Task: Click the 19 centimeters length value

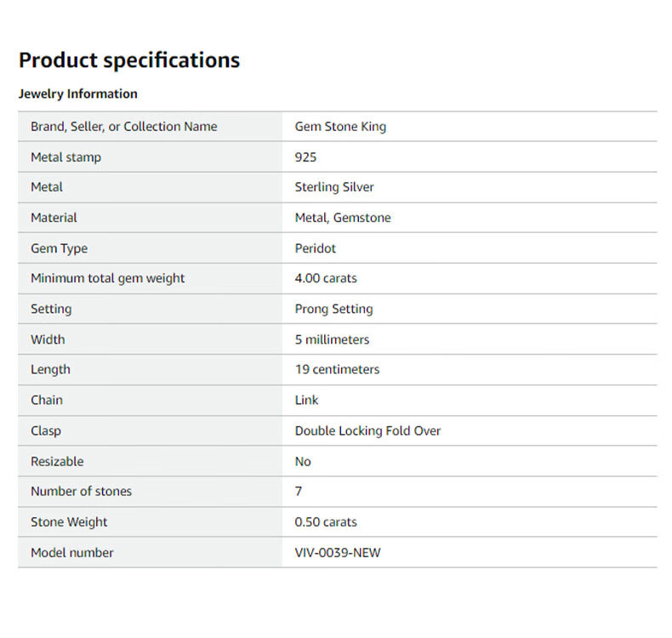Action: click(337, 369)
